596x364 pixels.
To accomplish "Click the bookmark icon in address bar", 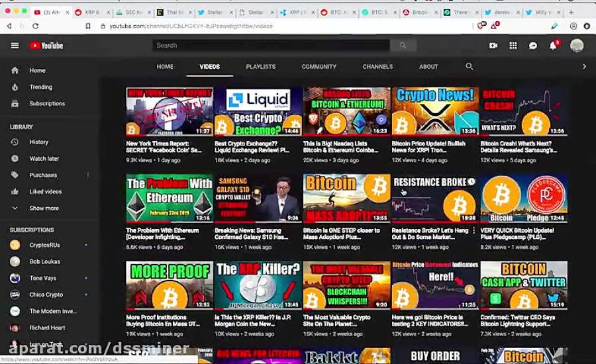I will pos(88,26).
